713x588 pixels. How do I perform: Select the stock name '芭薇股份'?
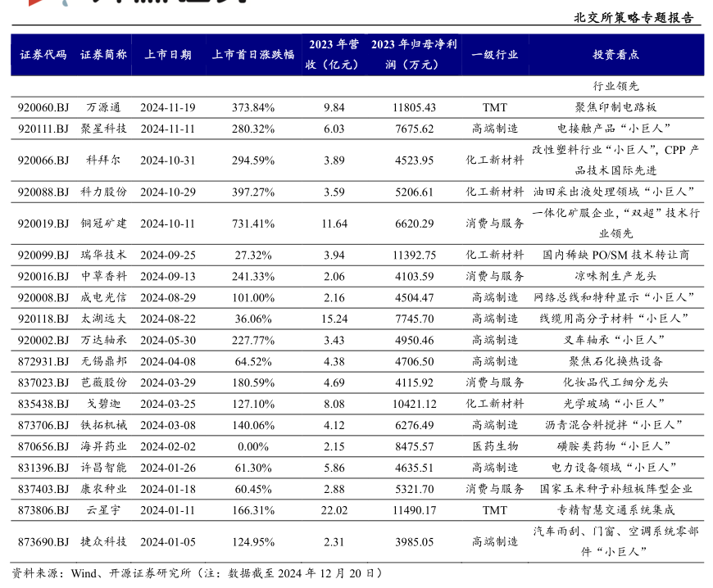click(104, 383)
